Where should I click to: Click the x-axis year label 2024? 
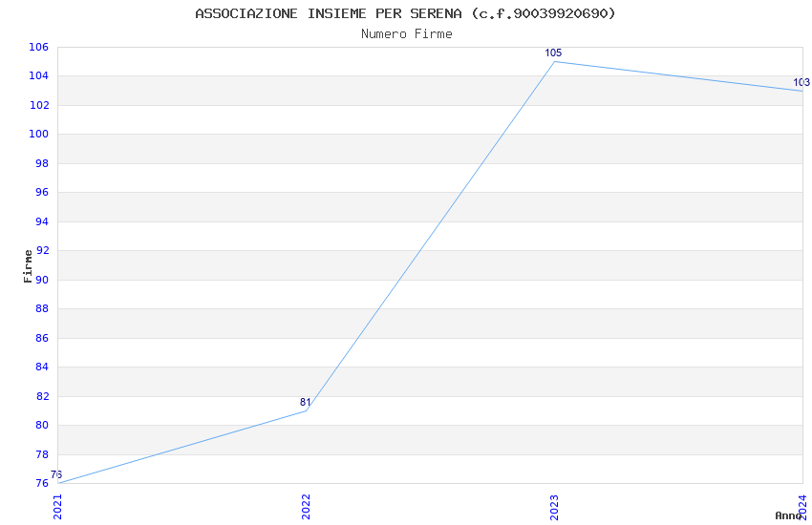tap(802, 507)
